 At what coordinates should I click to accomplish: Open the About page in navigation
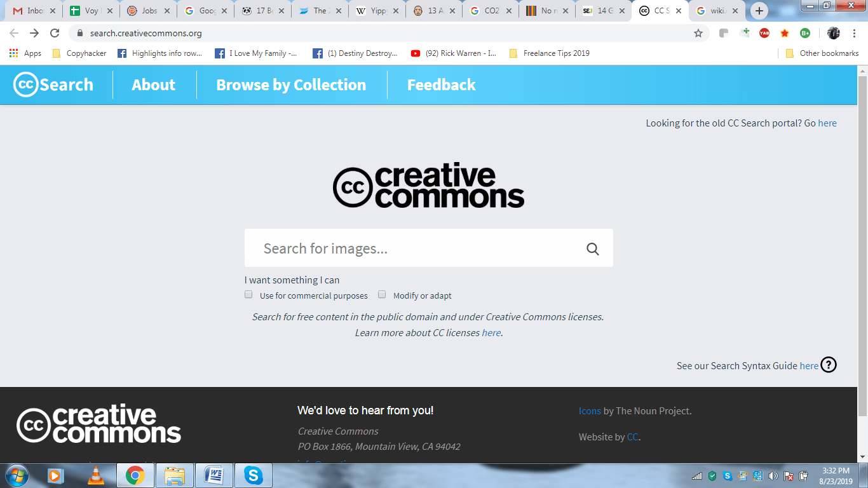(153, 85)
